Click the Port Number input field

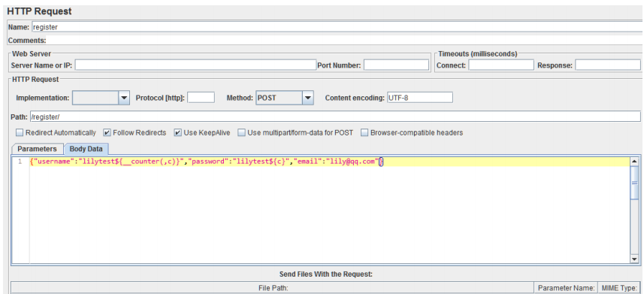tap(396, 65)
